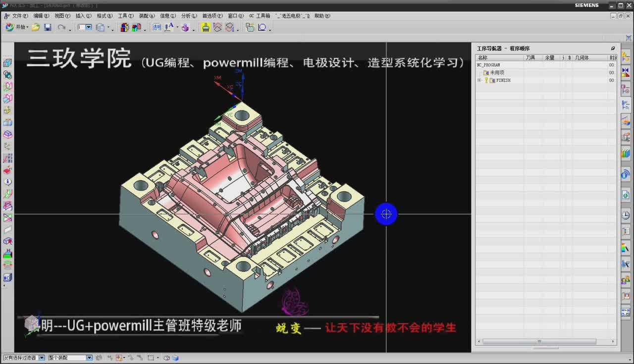Image resolution: width=634 pixels, height=364 pixels.
Task: Click the Open file folder icon
Action: 36,27
